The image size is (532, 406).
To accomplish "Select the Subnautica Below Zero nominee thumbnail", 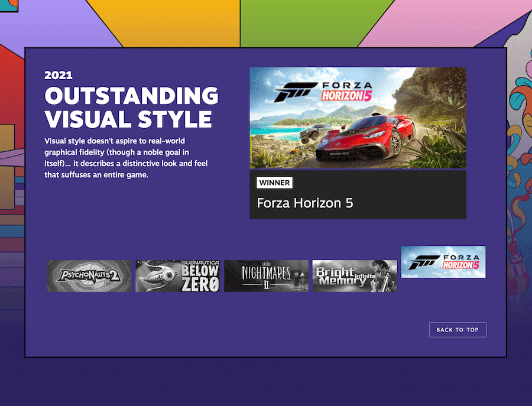I will [x=177, y=276].
